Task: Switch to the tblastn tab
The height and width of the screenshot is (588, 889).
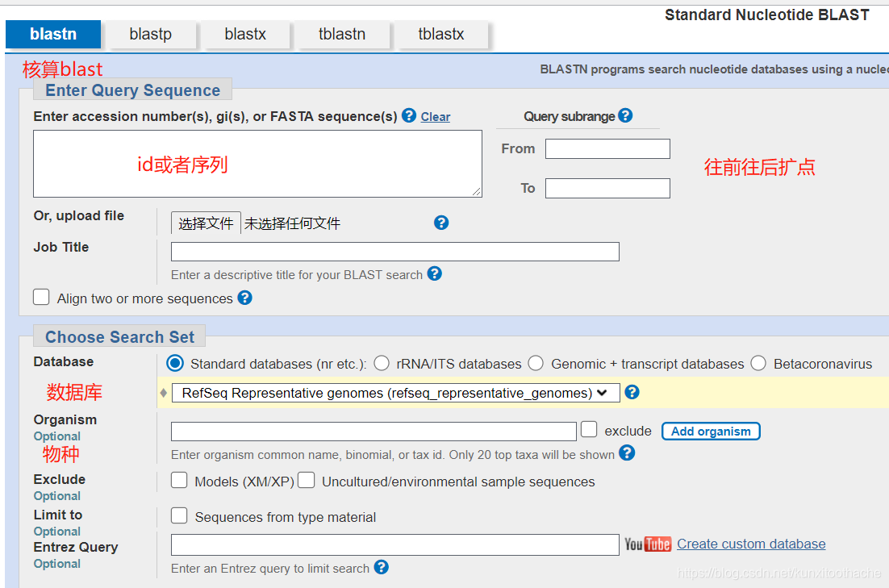Action: [x=342, y=34]
